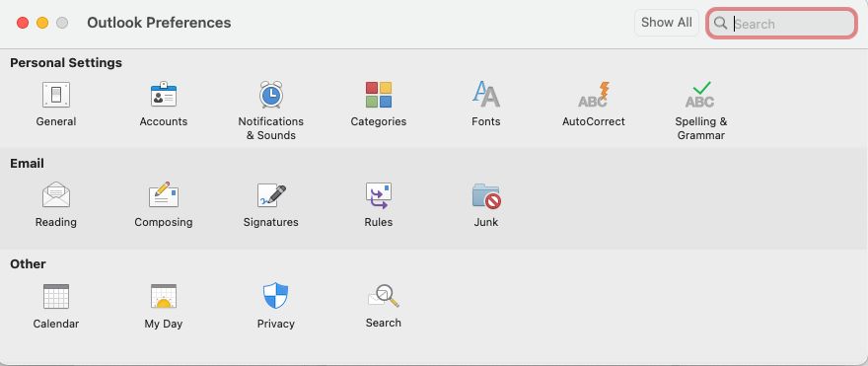
Task: Open the Categories colored squares icon
Action: pyautogui.click(x=379, y=95)
